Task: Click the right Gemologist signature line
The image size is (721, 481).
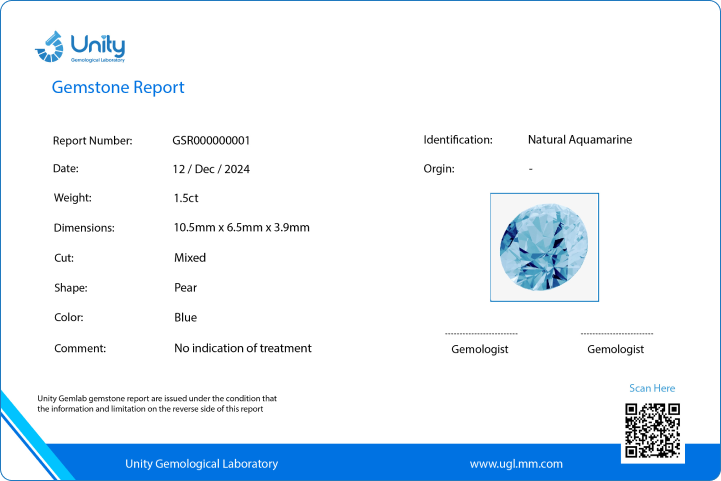Action: click(x=617, y=334)
